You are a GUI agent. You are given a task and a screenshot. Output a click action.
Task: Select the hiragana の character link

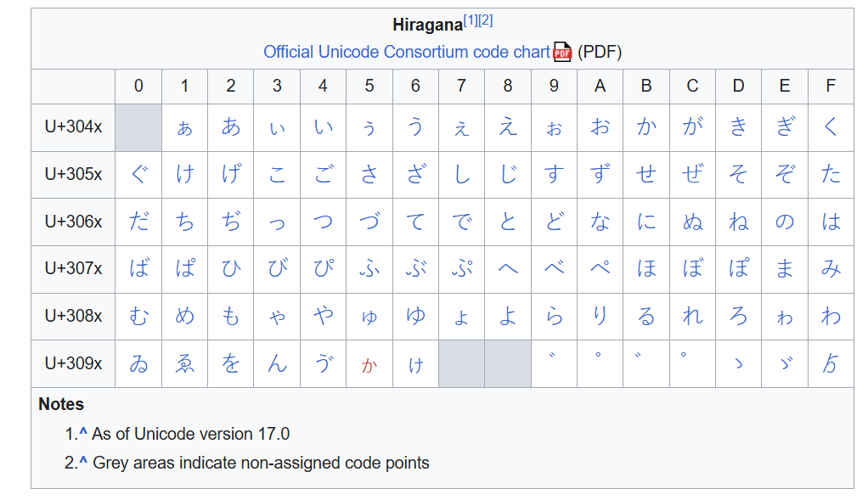(x=784, y=222)
